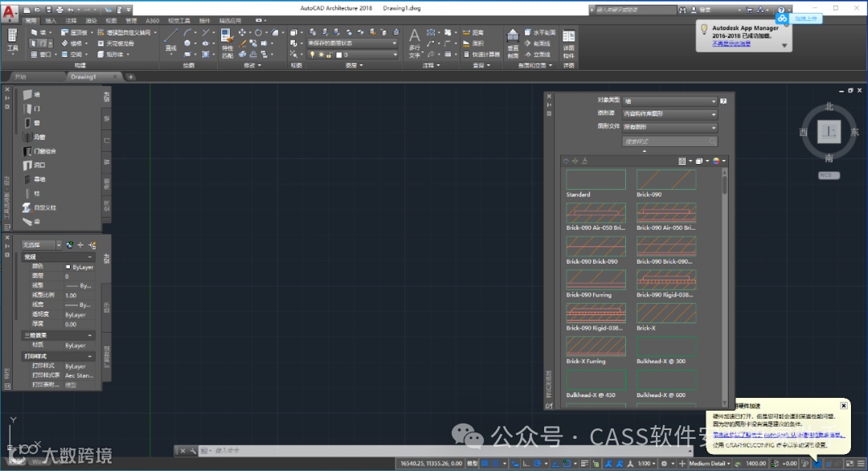Toggle the 模型 model space button in status bar
The image size is (868, 471).
(473, 464)
